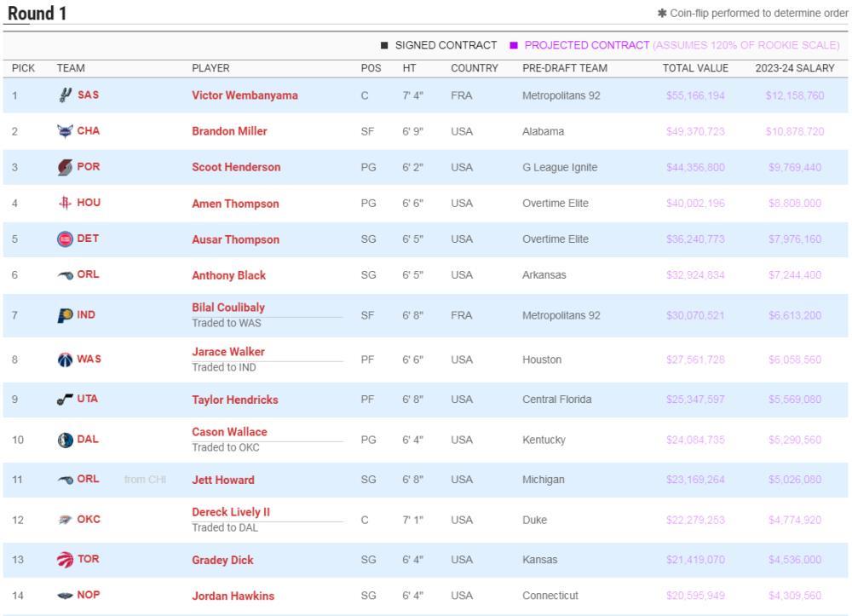Open Scoot Henderson's player link
852x616 pixels.
click(x=236, y=167)
